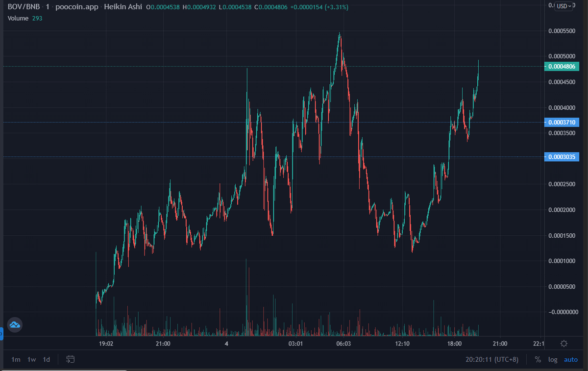Click the +3.31% change value
The width and height of the screenshot is (588, 371).
(338, 7)
